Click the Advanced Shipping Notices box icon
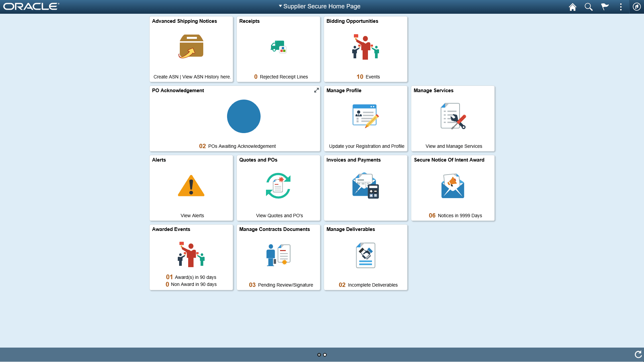This screenshot has width=644, height=362. (x=191, y=46)
